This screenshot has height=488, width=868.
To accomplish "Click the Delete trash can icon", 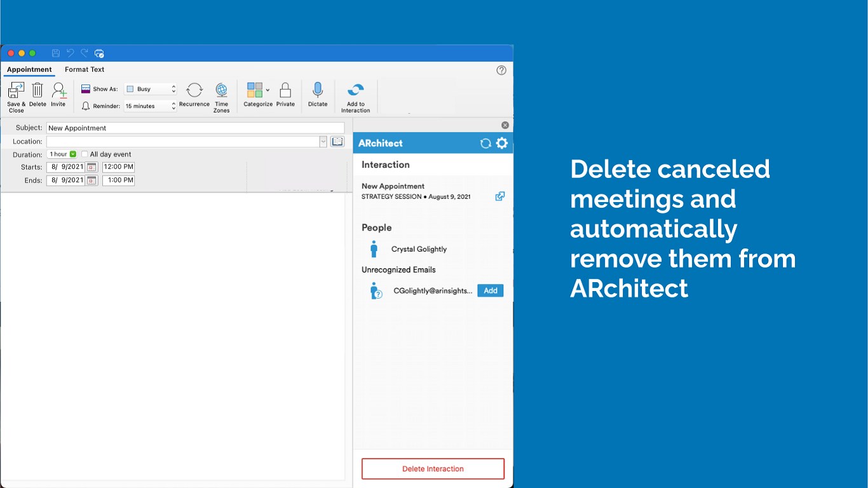I will click(x=37, y=90).
